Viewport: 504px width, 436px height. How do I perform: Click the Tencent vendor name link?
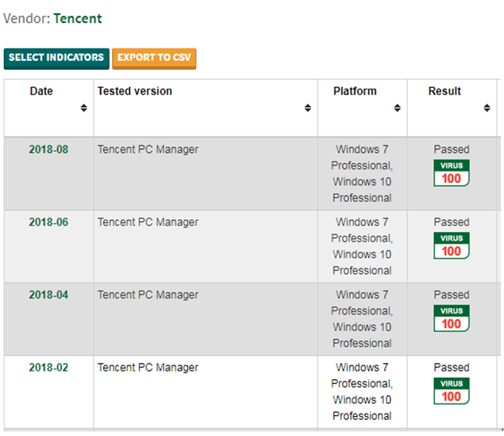tap(77, 18)
